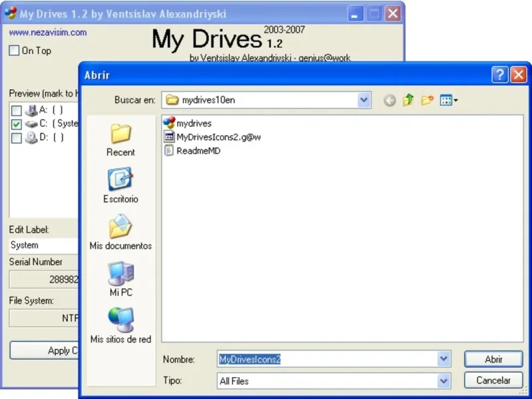Minimize the My Drives window

(x=355, y=14)
